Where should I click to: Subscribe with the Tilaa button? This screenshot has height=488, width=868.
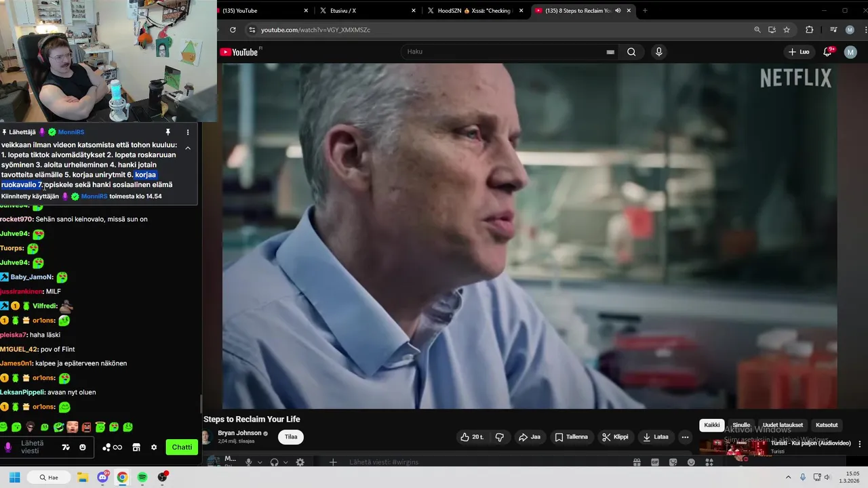(291, 437)
